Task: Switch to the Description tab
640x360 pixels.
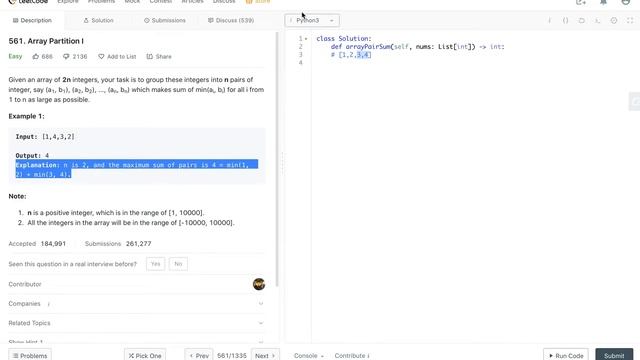Action: (x=32, y=20)
